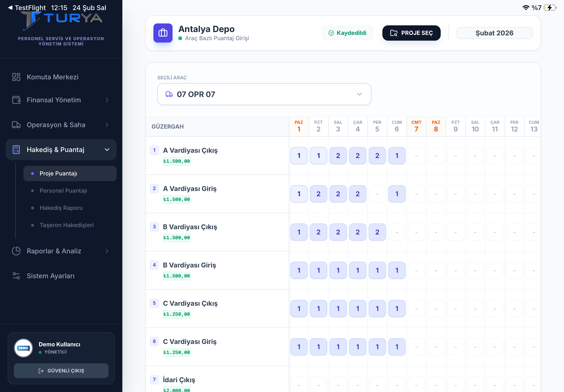The height and width of the screenshot is (392, 564).
Task: Click the Finansal Yönetim wallet icon
Action: click(x=16, y=100)
